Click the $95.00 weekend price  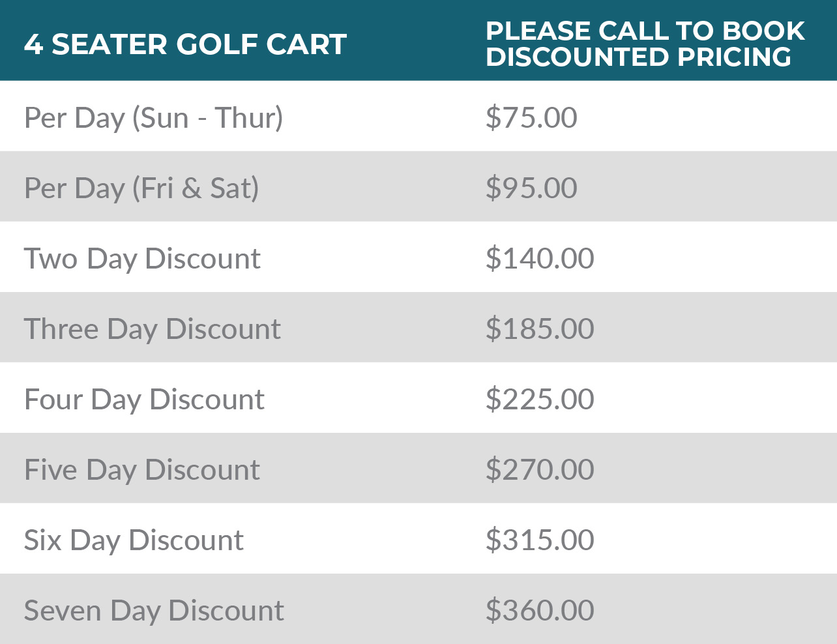pyautogui.click(x=531, y=188)
